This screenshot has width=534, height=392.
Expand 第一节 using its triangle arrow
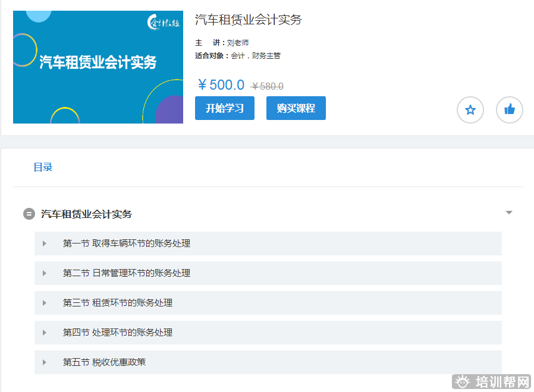(x=45, y=244)
